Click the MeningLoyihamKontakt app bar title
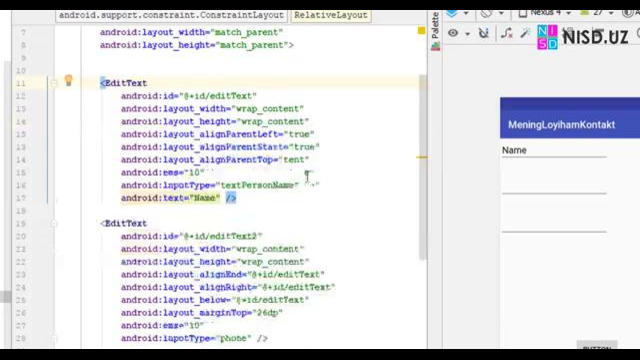This screenshot has height=360, width=640. [x=561, y=125]
